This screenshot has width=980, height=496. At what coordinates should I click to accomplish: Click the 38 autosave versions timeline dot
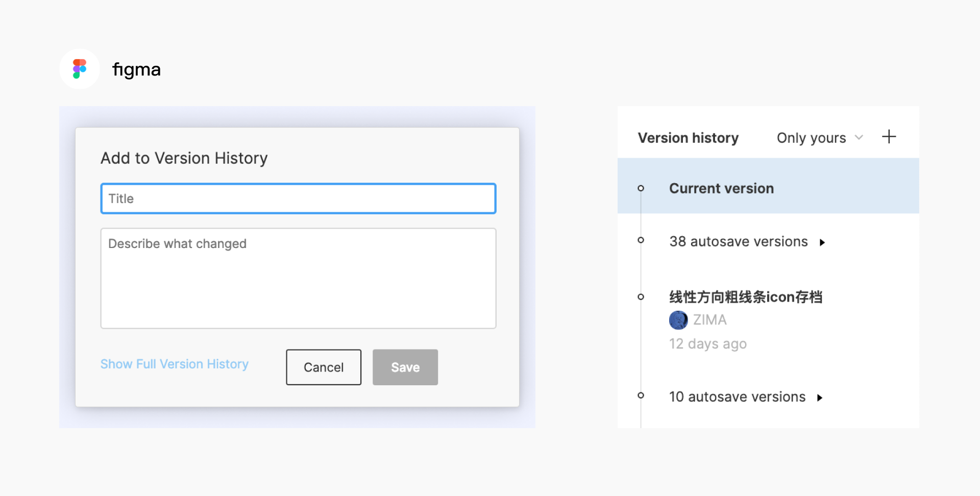tap(641, 240)
